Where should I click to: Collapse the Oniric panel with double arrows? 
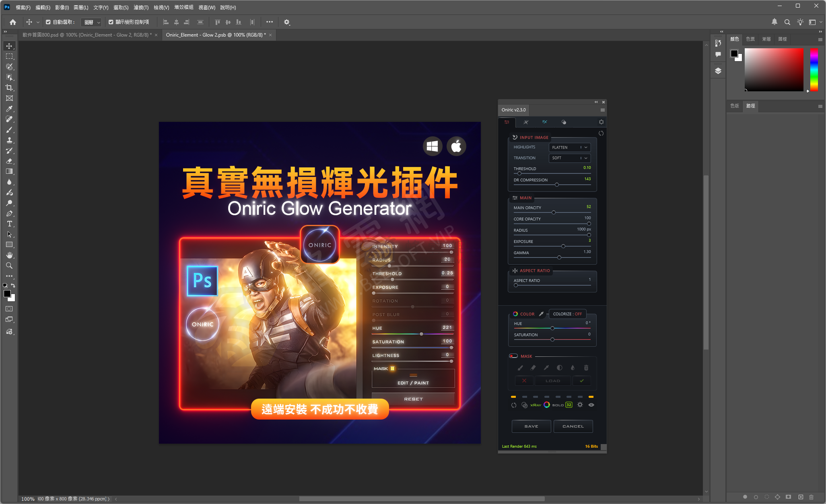pos(596,102)
